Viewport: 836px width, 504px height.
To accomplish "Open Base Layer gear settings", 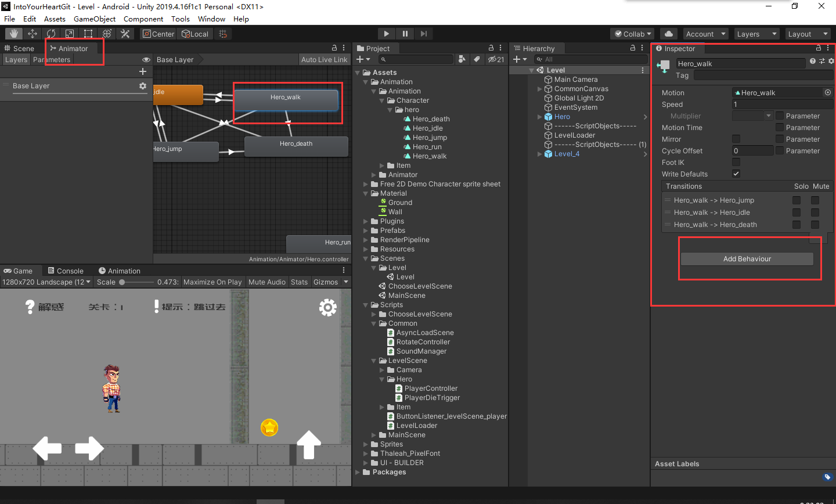I will (x=143, y=86).
